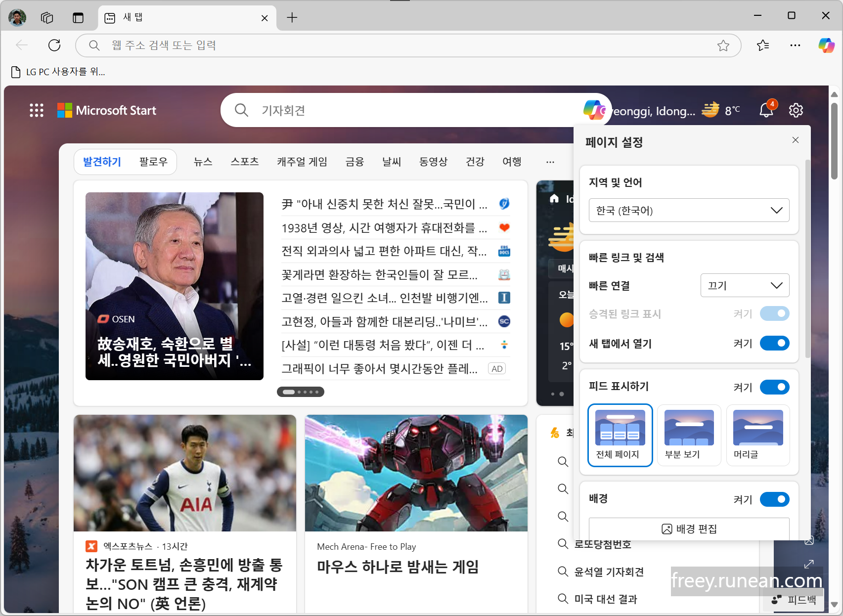Image resolution: width=843 pixels, height=616 pixels.
Task: Open the more categories ellipsis in feed tabs
Action: 550,162
